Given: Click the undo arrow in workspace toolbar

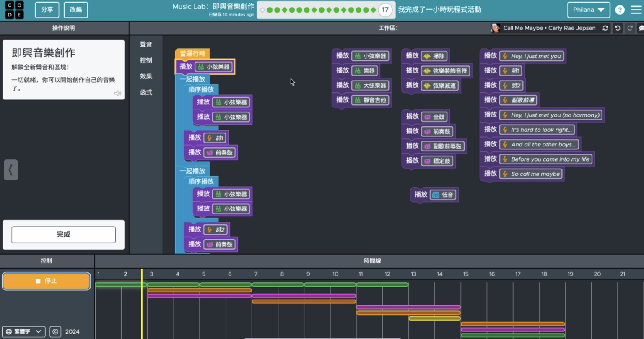Looking at the screenshot, I should point(618,28).
